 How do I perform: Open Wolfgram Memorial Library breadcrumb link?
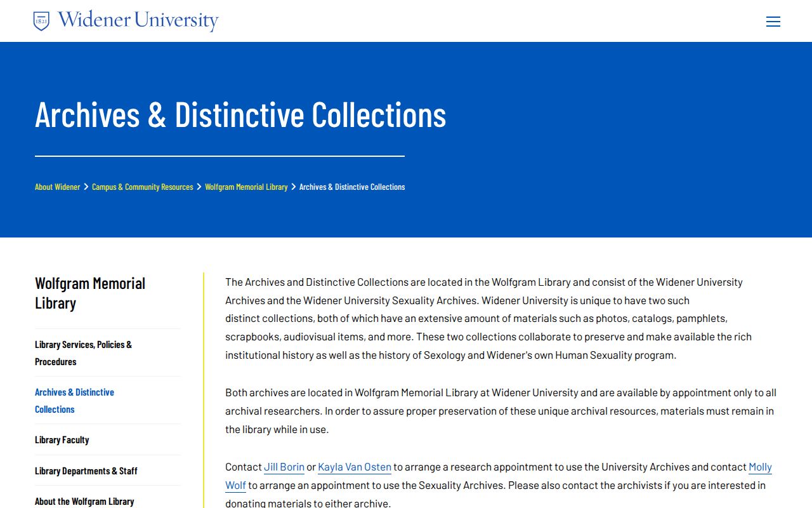click(246, 187)
